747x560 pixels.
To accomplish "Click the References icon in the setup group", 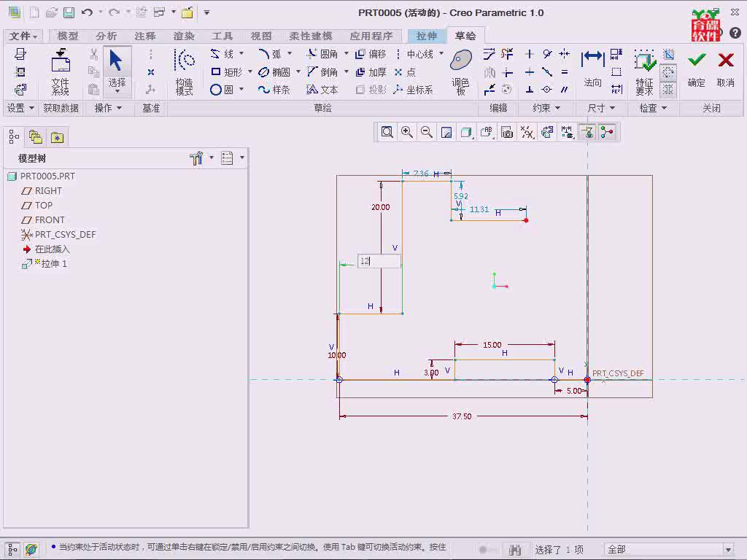I will point(20,72).
